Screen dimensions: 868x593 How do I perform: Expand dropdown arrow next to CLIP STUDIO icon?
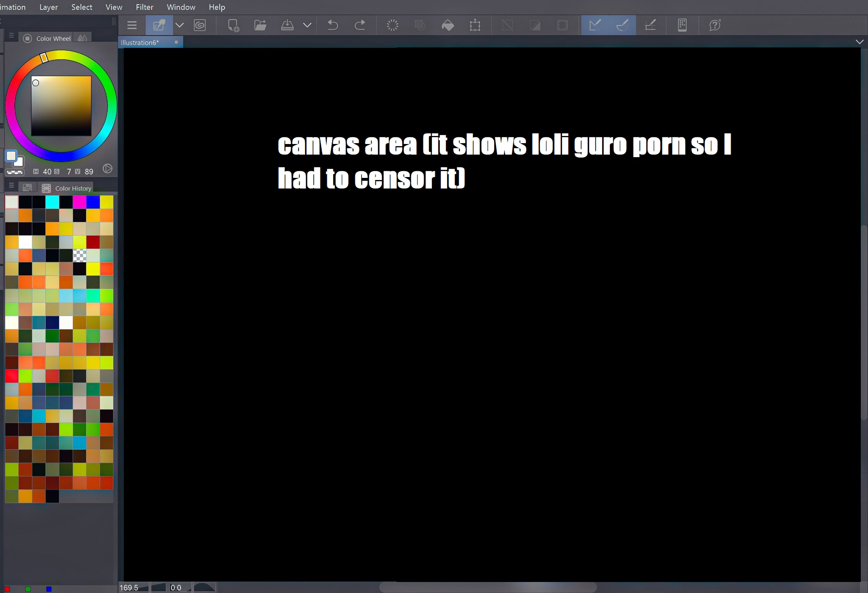point(180,25)
